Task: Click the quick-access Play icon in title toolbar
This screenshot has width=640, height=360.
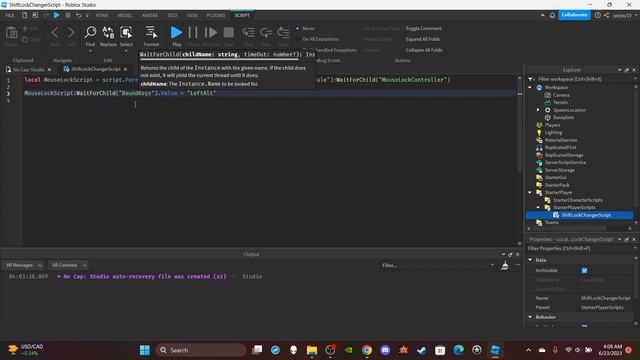Action: 57,15
